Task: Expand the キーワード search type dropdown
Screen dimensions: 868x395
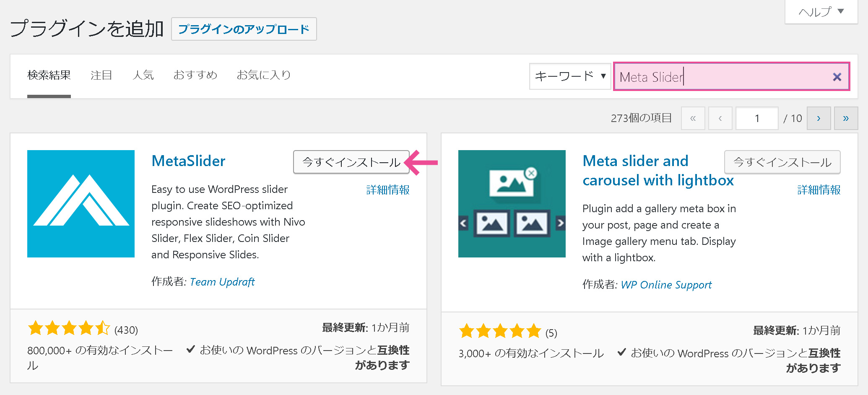Action: coord(570,76)
